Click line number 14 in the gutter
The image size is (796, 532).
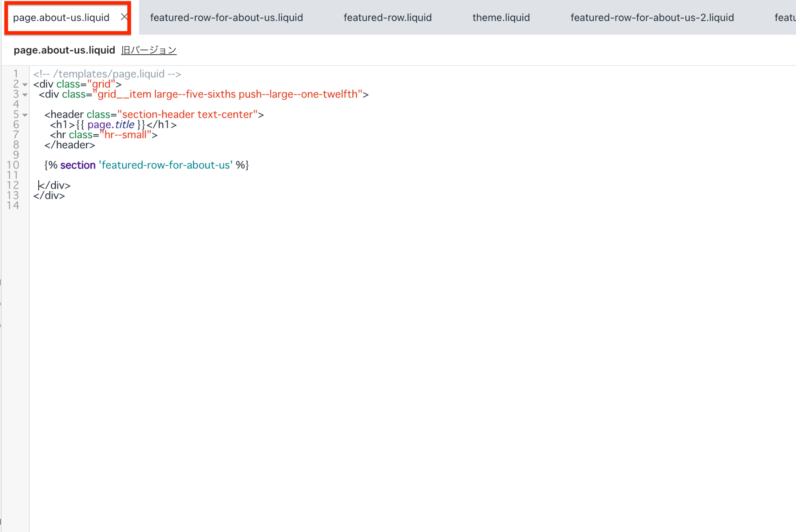tap(13, 205)
